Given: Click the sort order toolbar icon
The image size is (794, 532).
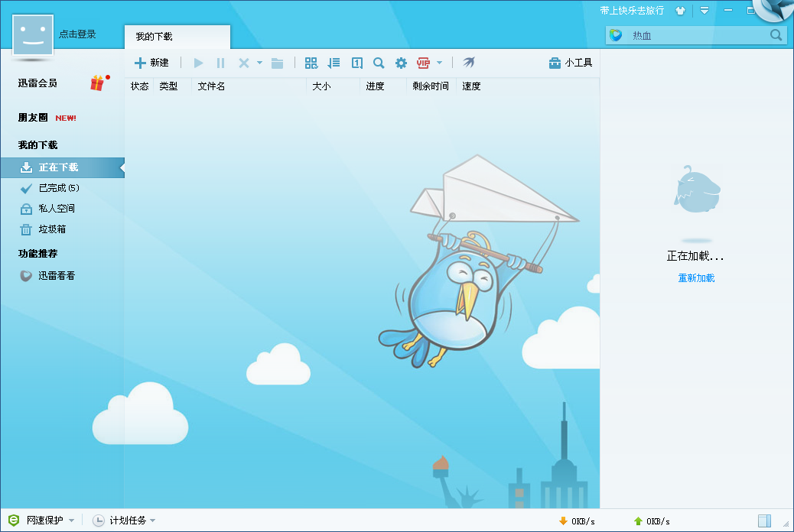Looking at the screenshot, I should pyautogui.click(x=334, y=63).
